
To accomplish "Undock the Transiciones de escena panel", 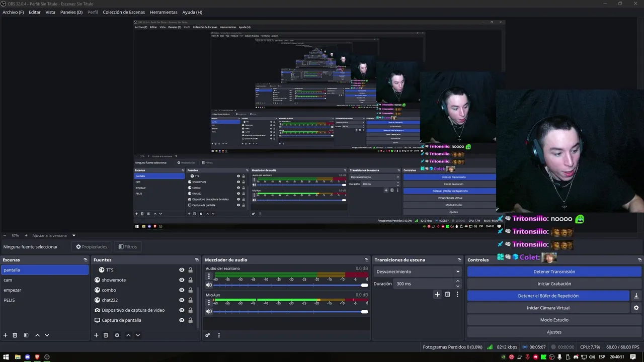I will click(x=459, y=260).
